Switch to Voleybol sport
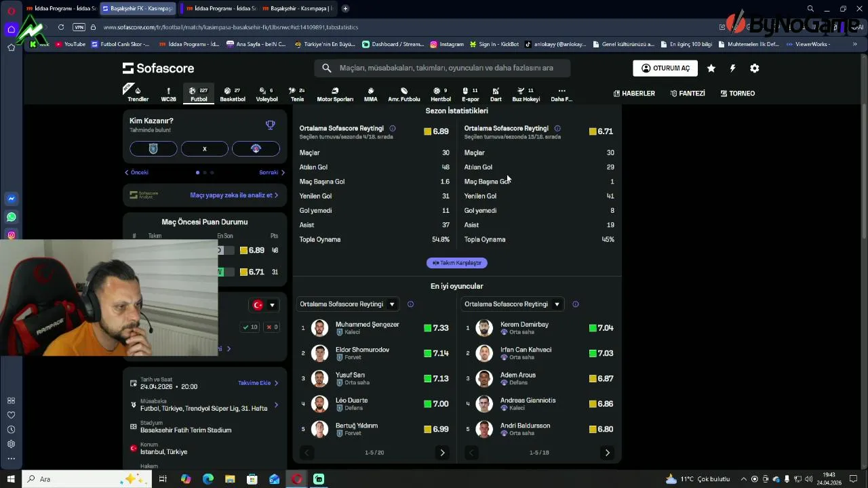This screenshot has height=488, width=868. pyautogui.click(x=267, y=94)
